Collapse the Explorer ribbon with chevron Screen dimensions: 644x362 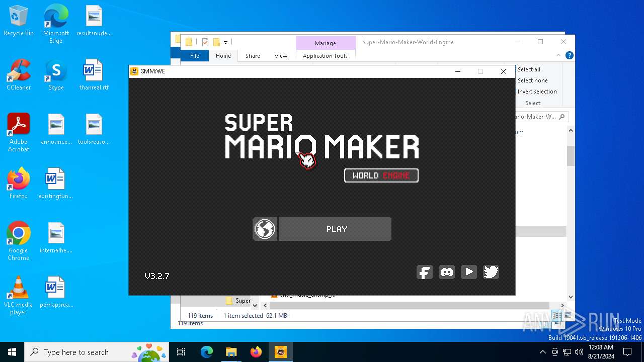click(x=558, y=55)
